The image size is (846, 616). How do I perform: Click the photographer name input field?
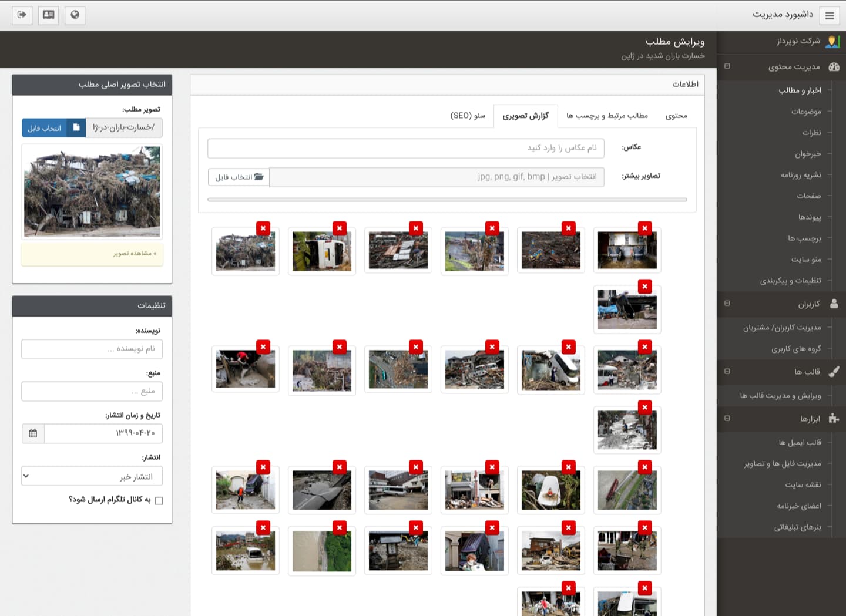[405, 148]
